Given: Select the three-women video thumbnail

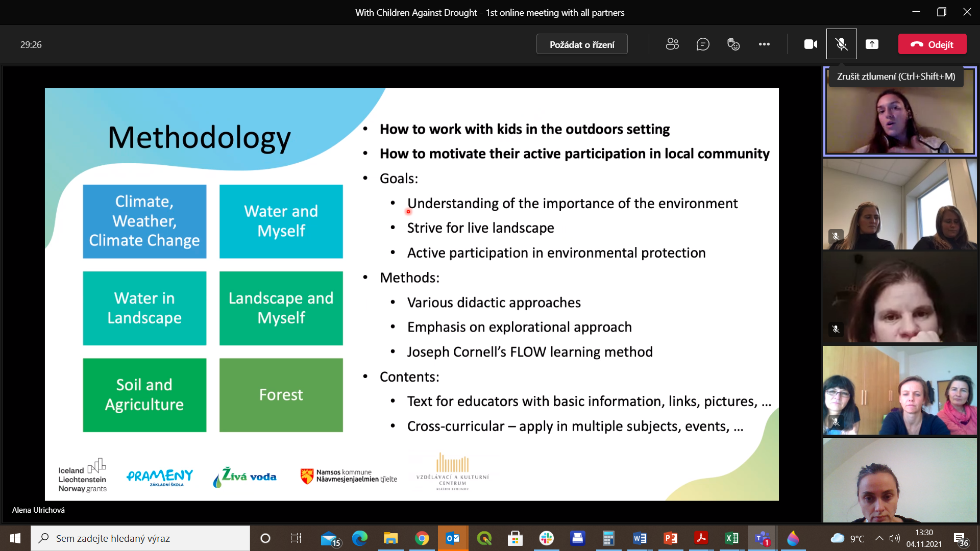Looking at the screenshot, I should point(900,390).
